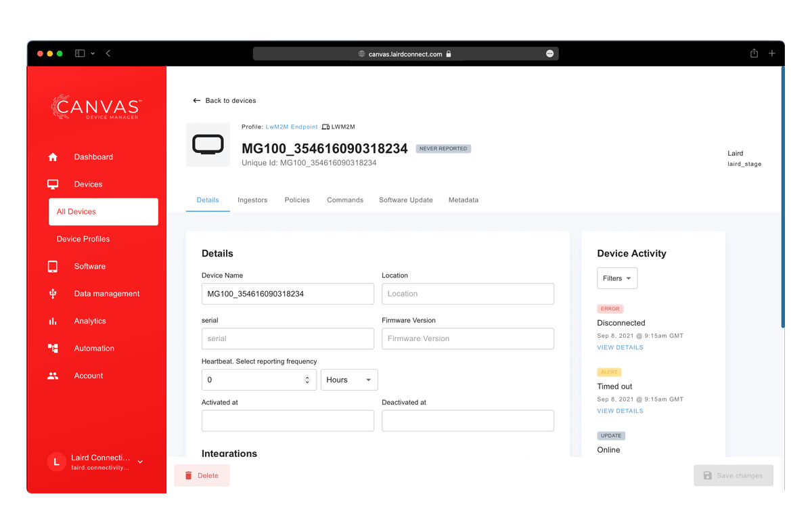Click the Safari share icon
Screen dimensions: 812x530
coord(754,53)
